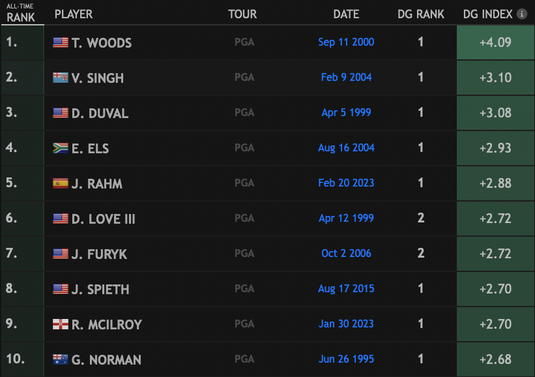Open the Jan 30 2023 date link
Screen dimensions: 535x377
tap(346, 323)
